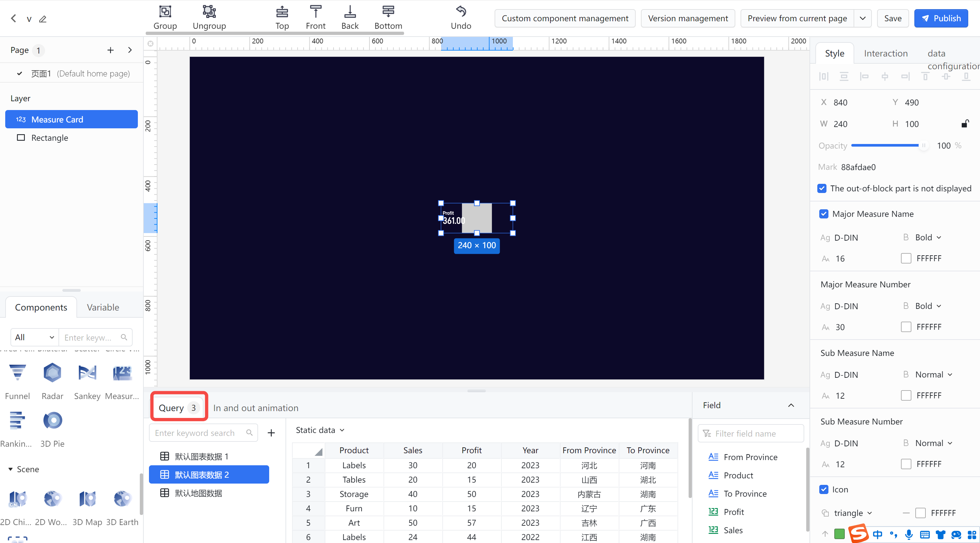This screenshot has height=543, width=980.
Task: Open Custom component management
Action: tap(564, 18)
